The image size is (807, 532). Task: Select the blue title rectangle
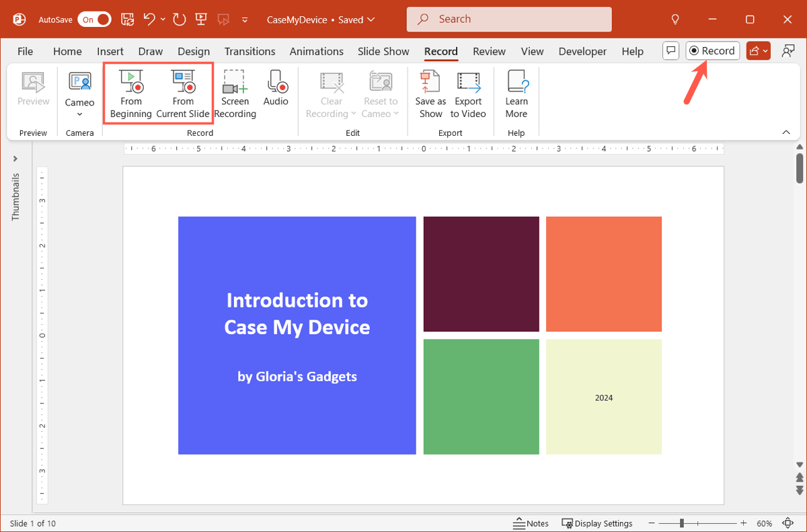[x=297, y=336]
